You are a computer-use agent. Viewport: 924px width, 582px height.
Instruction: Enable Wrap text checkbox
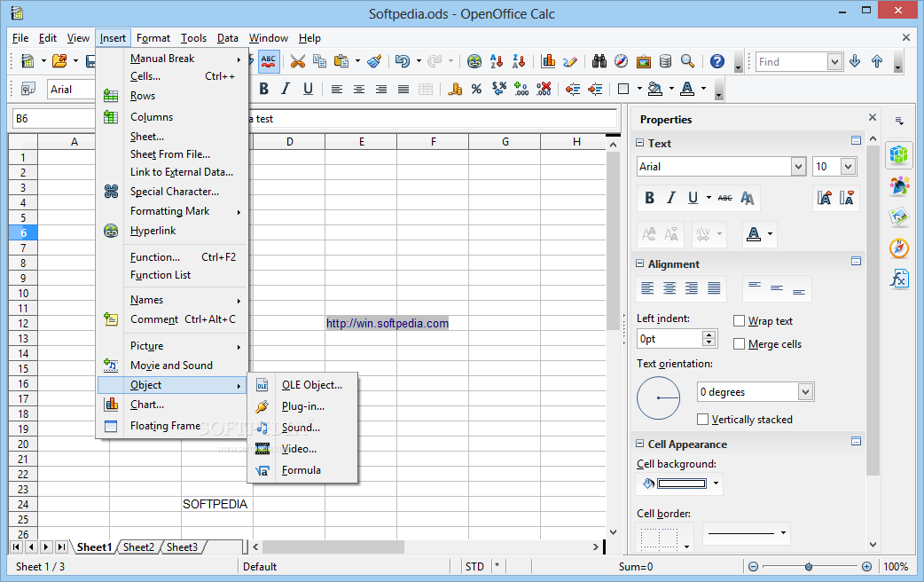coord(739,321)
